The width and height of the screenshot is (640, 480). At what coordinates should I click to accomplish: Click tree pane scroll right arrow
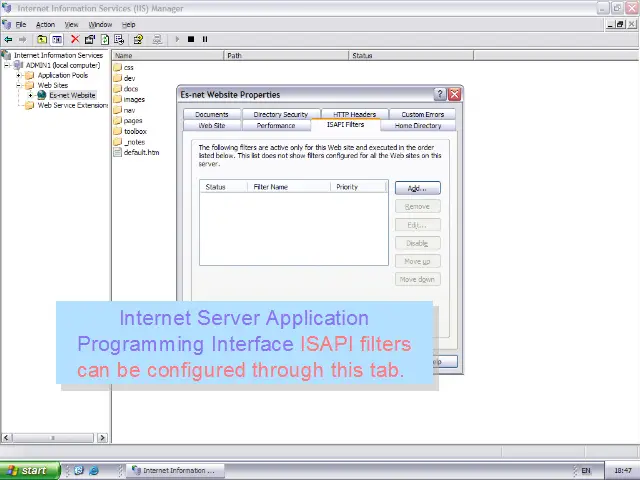click(102, 438)
